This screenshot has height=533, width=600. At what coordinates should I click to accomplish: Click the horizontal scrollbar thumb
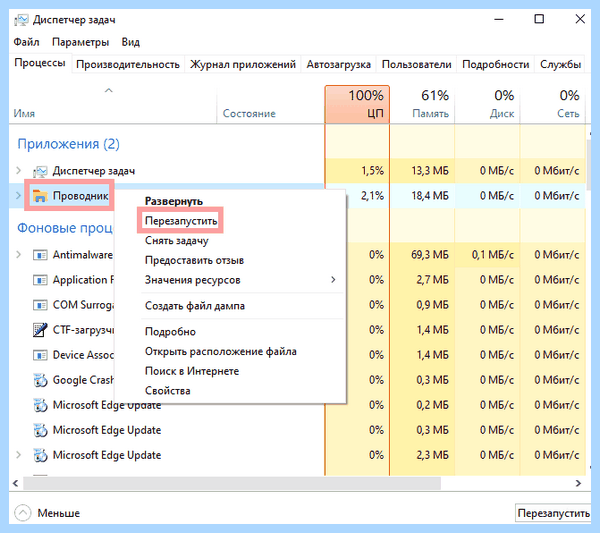tap(232, 483)
